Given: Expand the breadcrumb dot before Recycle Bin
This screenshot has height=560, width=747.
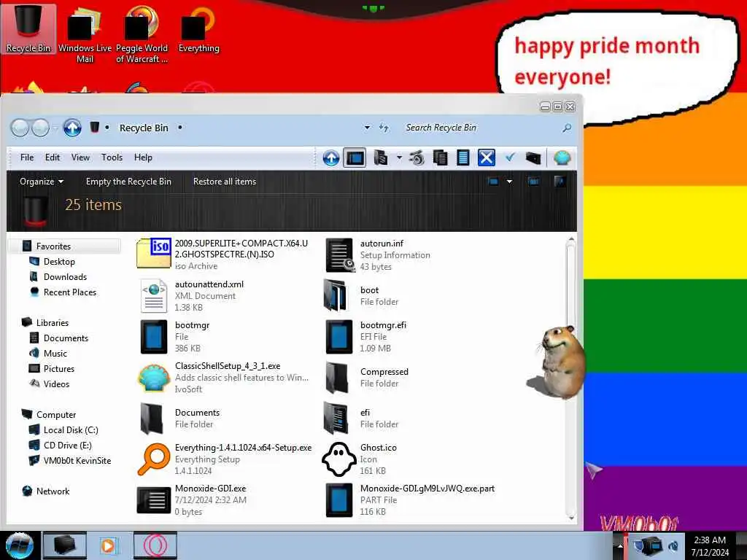Looking at the screenshot, I should coord(107,128).
